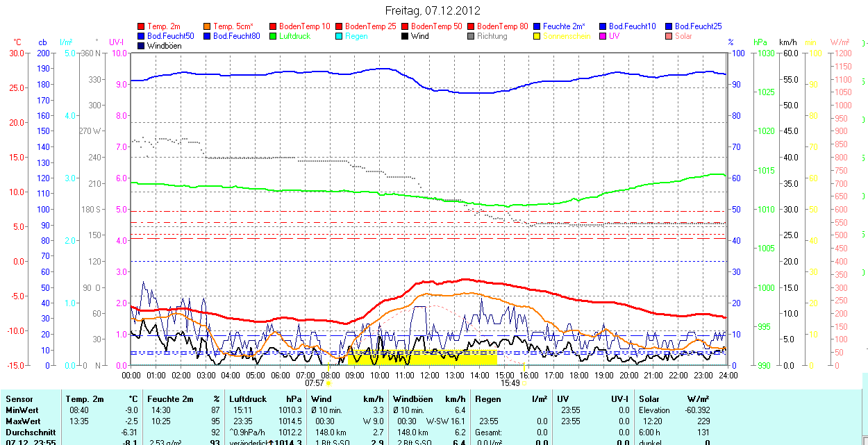Click the pressure maximum value 1014.5
Image resolution: width=868 pixels, height=445 pixels.
click(290, 421)
